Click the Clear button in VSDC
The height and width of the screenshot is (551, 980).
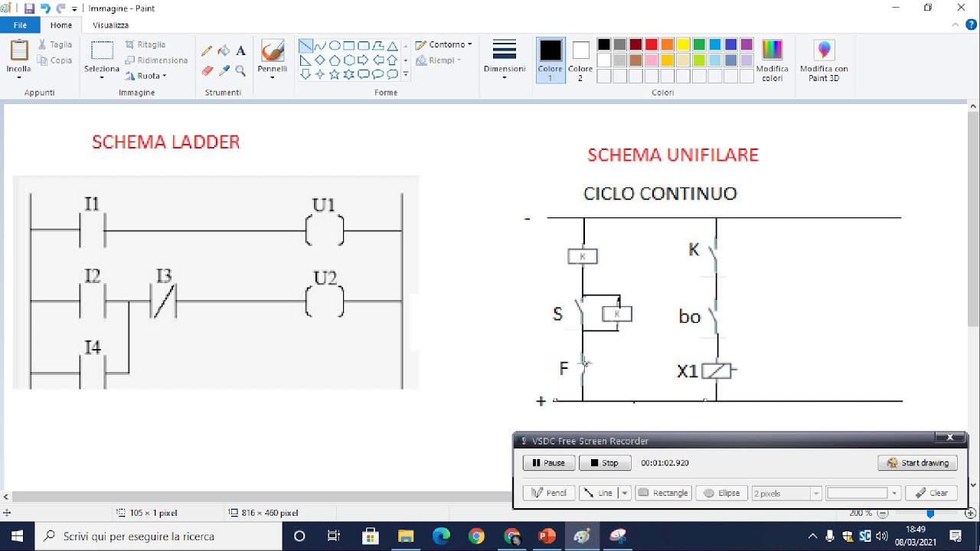point(931,493)
